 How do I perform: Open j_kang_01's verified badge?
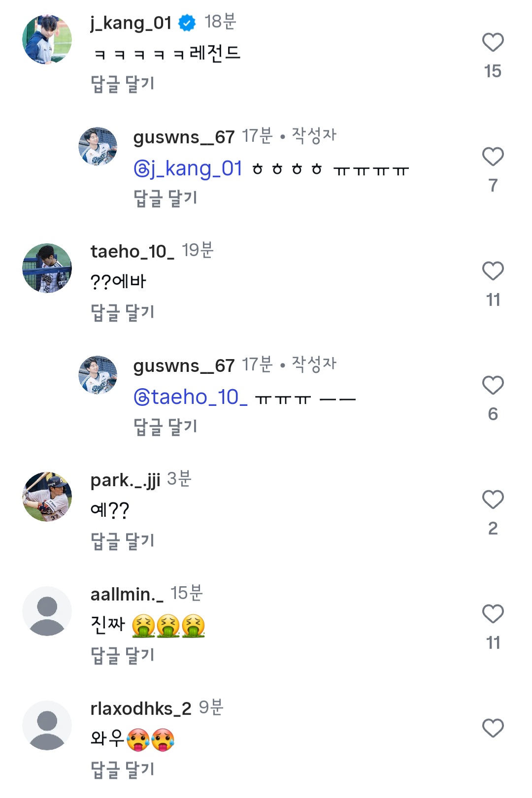[187, 23]
